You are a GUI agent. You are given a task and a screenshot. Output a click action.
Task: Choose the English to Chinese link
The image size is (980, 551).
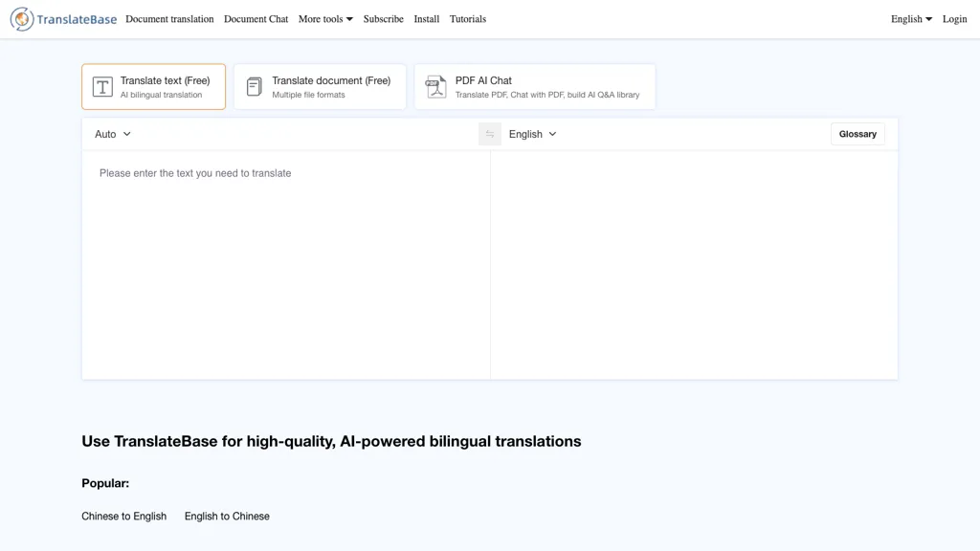tap(227, 517)
